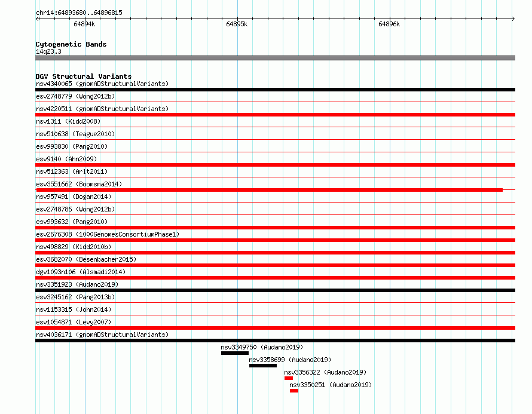Click nsv512363 (Arlt2011) label
The height and width of the screenshot is (414, 532).
click(72, 171)
